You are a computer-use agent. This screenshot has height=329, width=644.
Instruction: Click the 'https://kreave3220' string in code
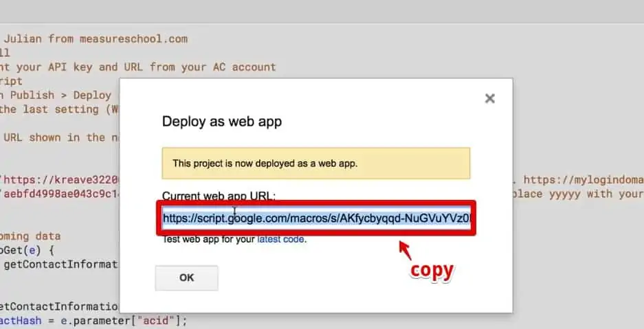pyautogui.click(x=60, y=180)
